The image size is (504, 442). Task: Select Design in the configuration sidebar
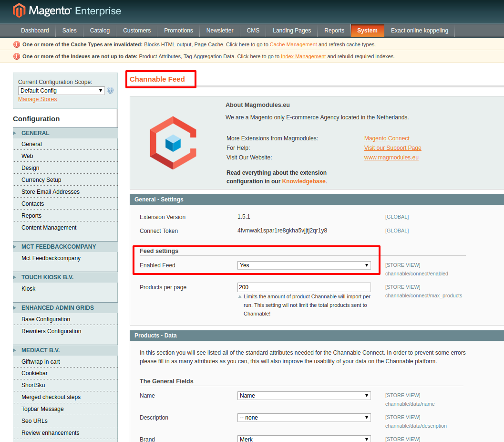[x=65, y=168]
